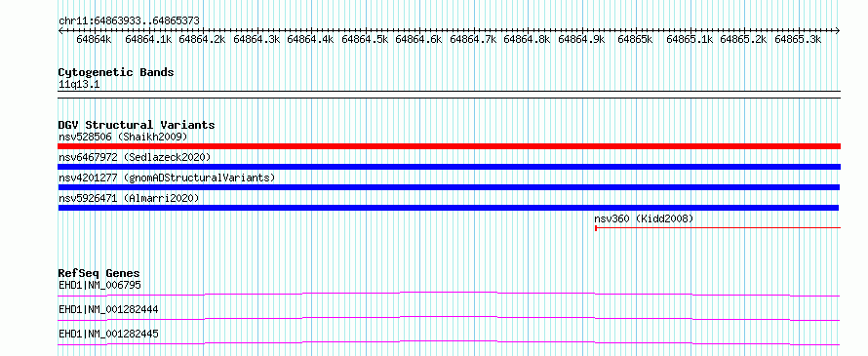Click the 64865.1k ruler tick label
Screen dimensions: 868x356
690,39
